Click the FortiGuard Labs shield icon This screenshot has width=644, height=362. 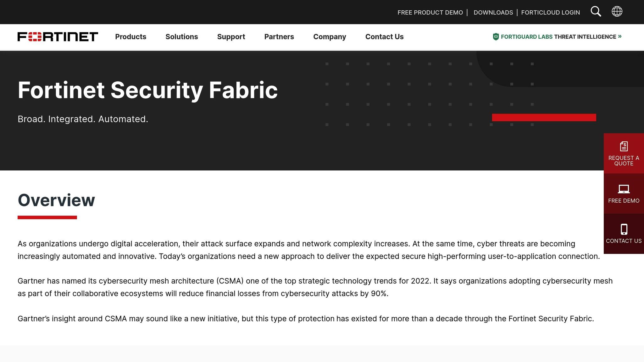[x=495, y=36]
